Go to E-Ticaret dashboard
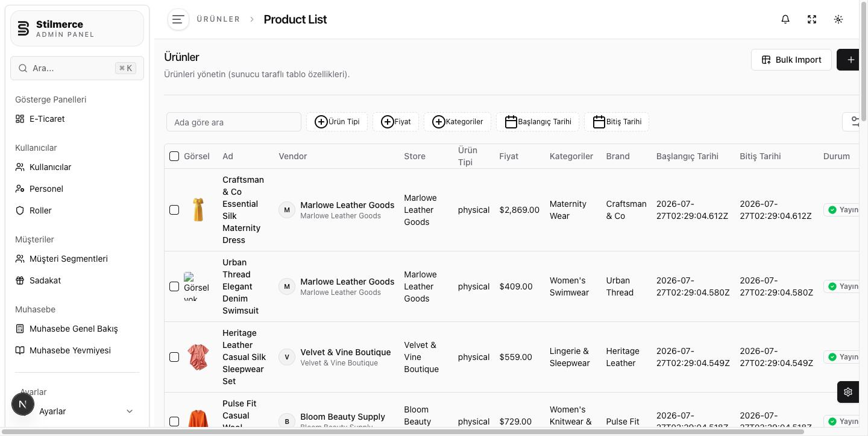The image size is (868, 436). pos(77,119)
